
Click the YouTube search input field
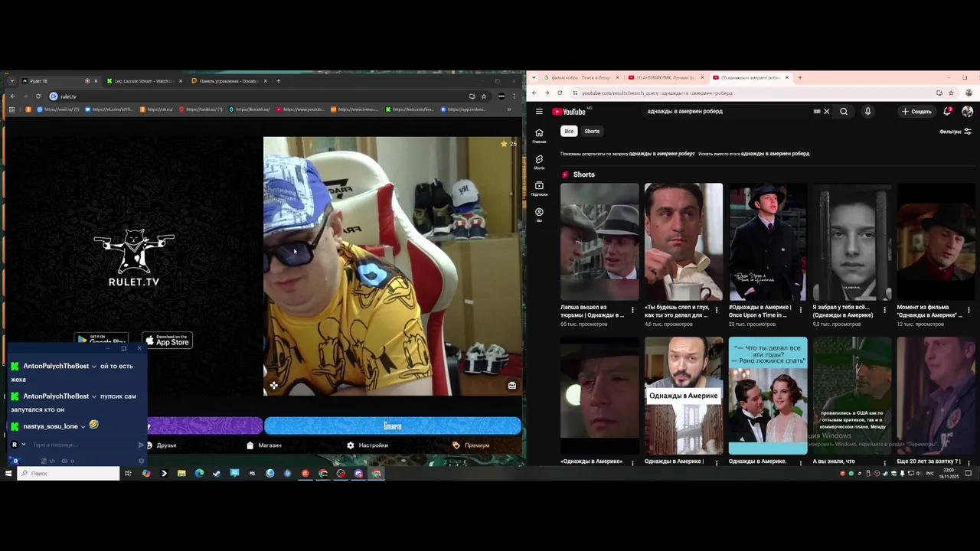727,112
